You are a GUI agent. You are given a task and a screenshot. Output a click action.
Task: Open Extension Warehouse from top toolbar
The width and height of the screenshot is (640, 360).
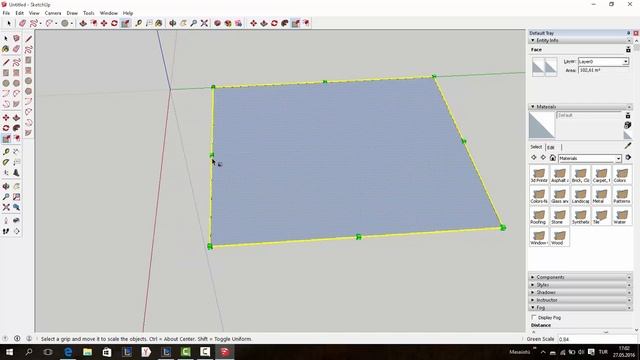(228, 23)
